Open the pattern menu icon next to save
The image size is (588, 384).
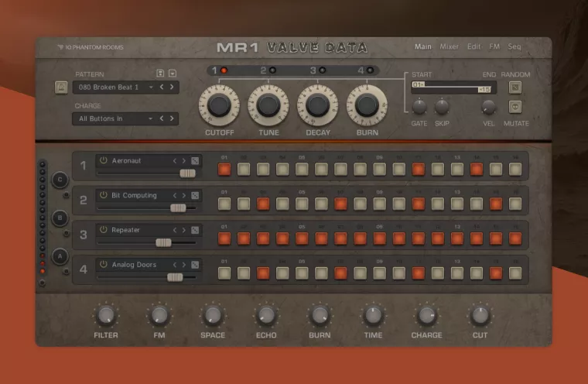click(x=173, y=74)
